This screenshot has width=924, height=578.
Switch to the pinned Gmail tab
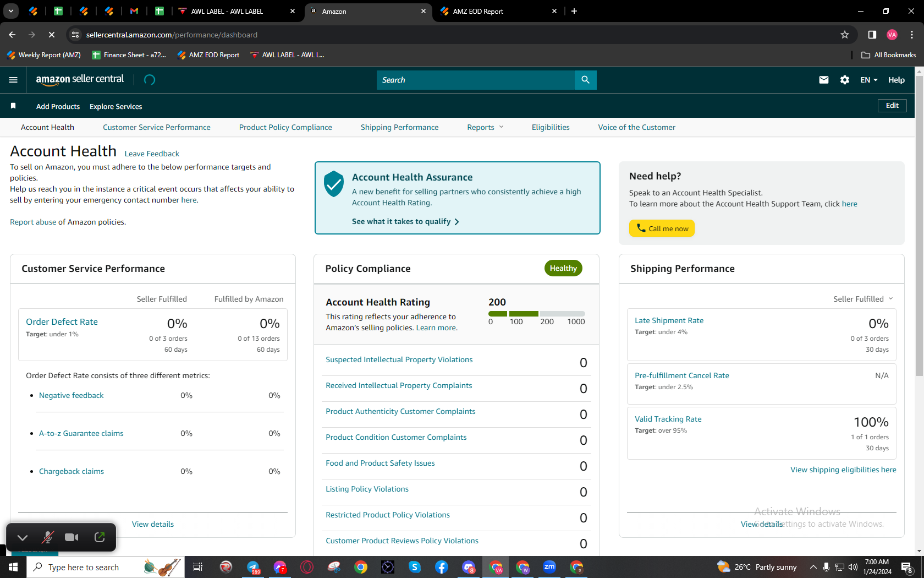click(134, 11)
